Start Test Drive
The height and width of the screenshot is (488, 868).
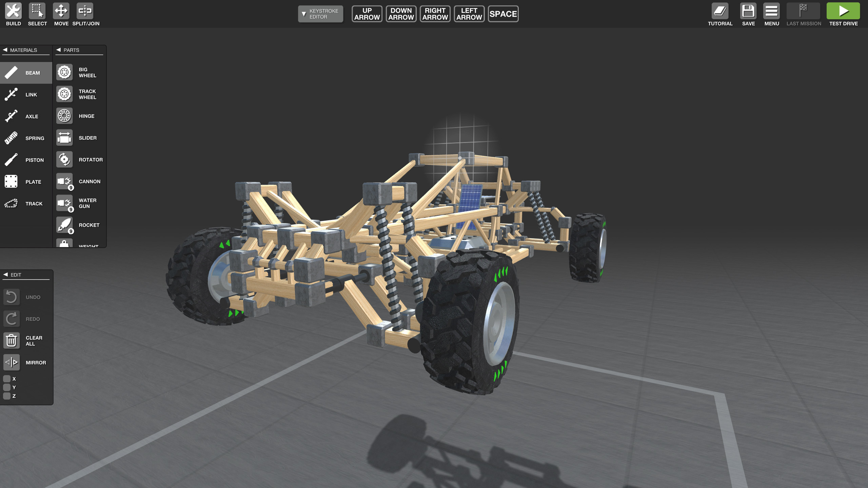pyautogui.click(x=843, y=11)
